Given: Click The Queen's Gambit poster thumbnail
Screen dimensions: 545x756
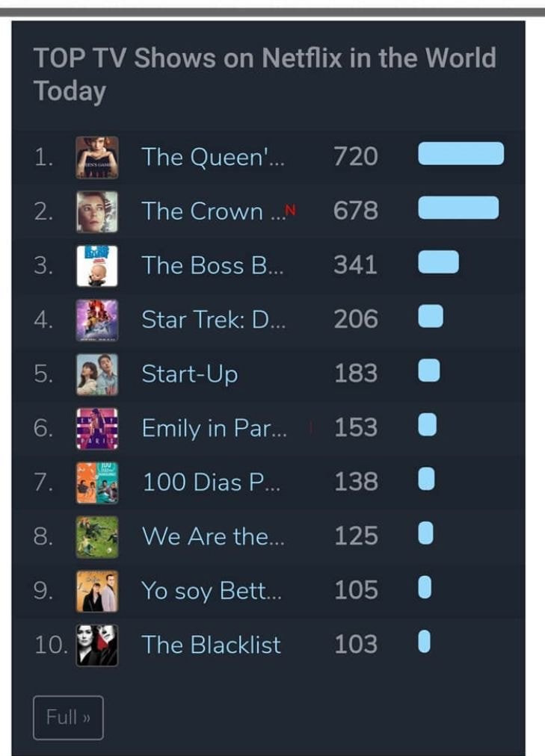Looking at the screenshot, I should [97, 157].
